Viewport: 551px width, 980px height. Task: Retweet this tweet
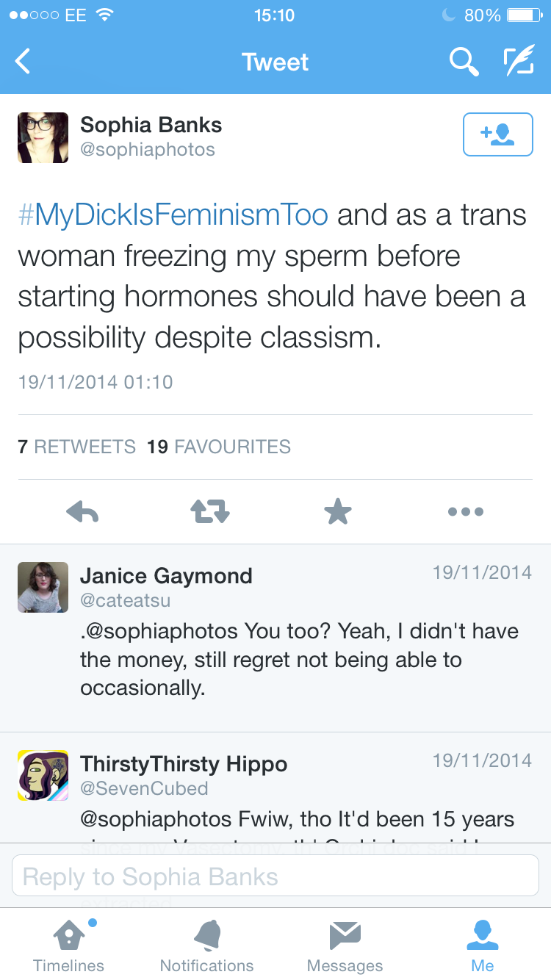tap(210, 511)
